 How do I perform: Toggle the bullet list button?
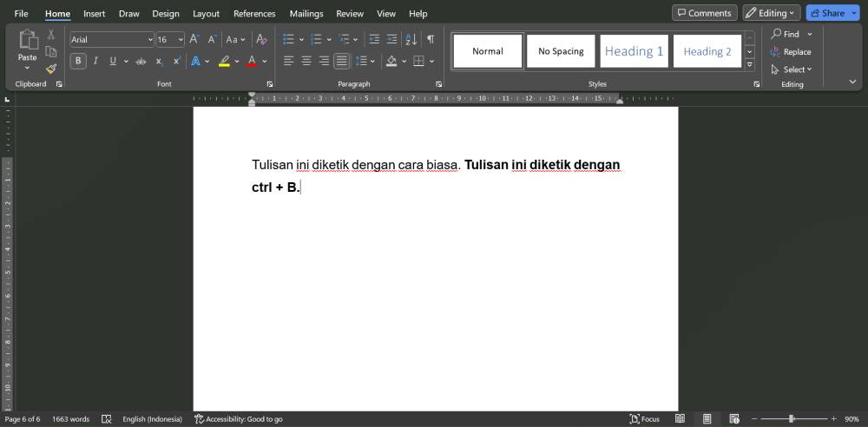[288, 39]
